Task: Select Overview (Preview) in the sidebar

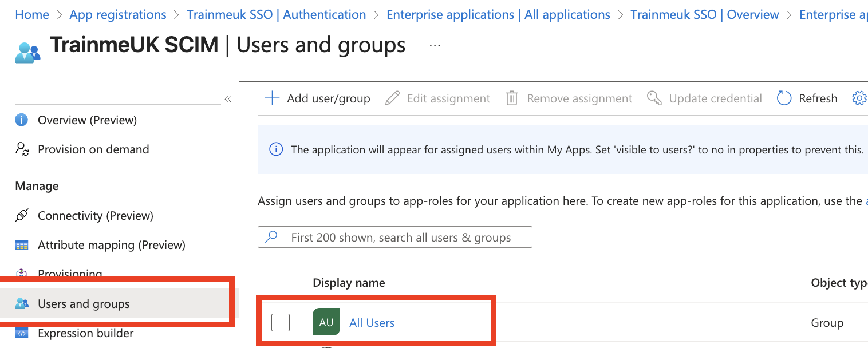Action: pyautogui.click(x=22, y=120)
